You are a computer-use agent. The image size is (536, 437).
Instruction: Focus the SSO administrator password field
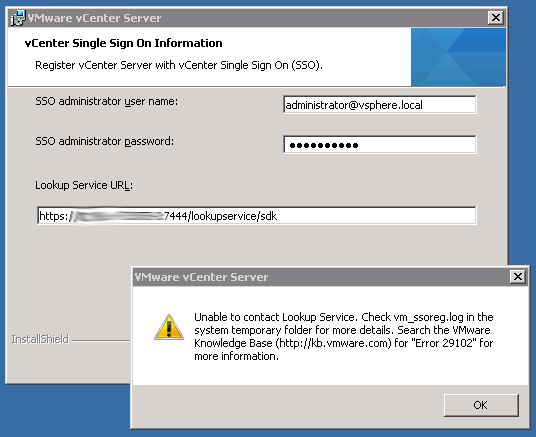pos(379,145)
